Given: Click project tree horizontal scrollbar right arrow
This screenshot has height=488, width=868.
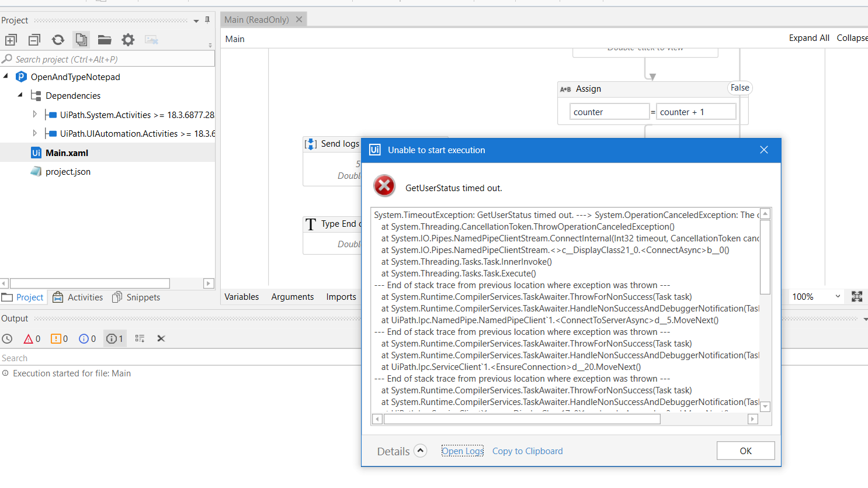Looking at the screenshot, I should (x=209, y=283).
